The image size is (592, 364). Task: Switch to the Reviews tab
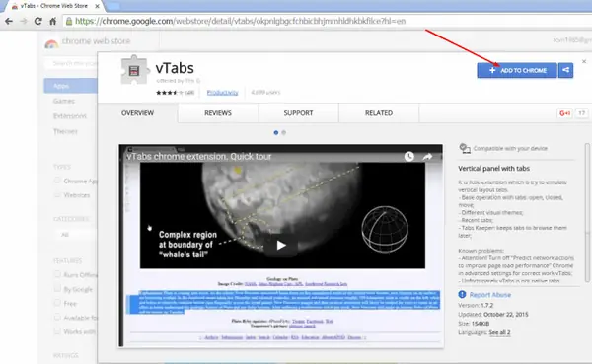(218, 113)
